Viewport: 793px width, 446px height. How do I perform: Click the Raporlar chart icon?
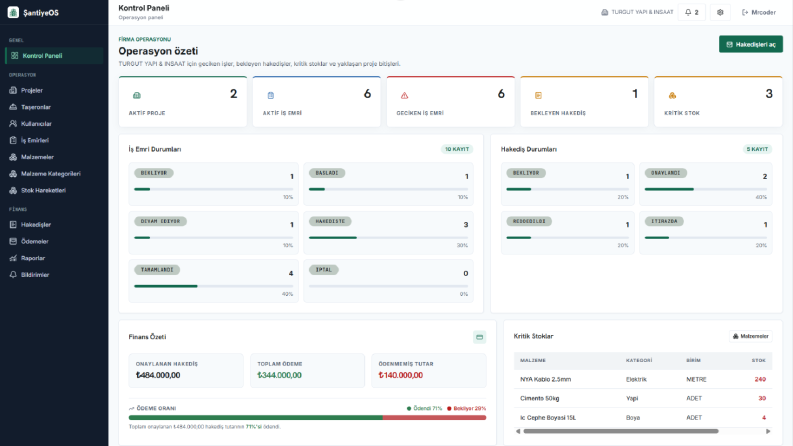pyautogui.click(x=13, y=258)
